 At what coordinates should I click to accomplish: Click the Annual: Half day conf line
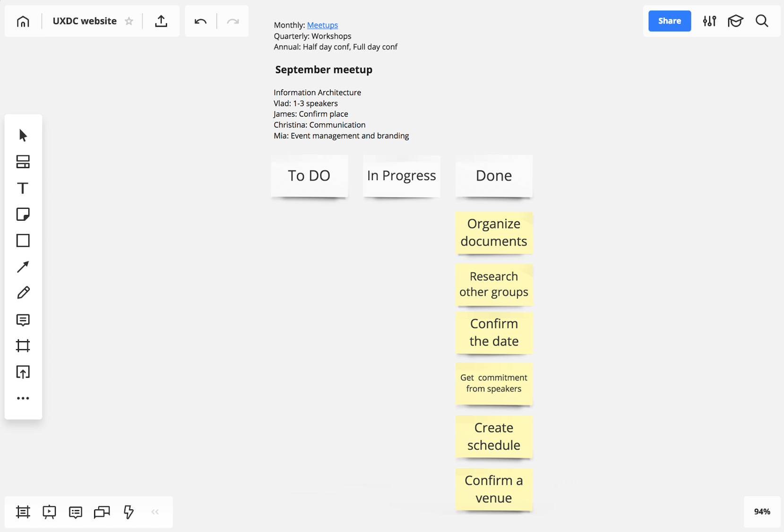pyautogui.click(x=336, y=47)
